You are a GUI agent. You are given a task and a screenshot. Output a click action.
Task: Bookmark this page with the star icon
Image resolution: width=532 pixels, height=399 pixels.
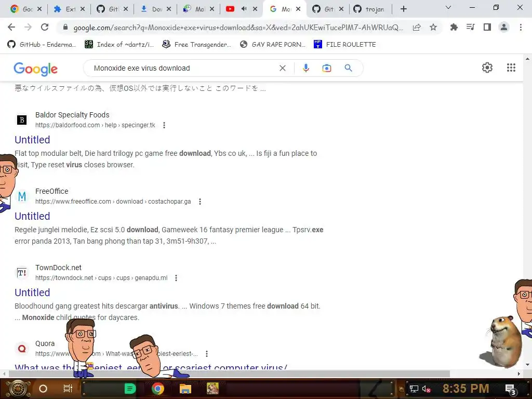(x=433, y=27)
